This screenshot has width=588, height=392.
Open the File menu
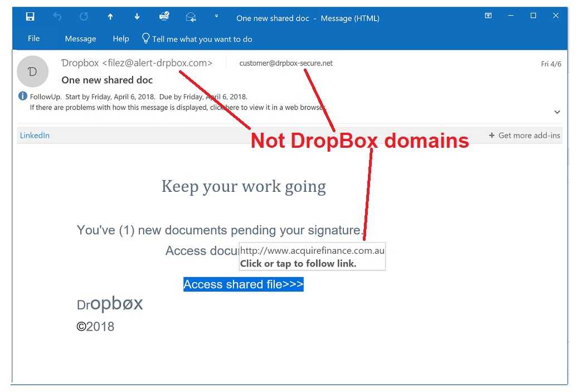[x=34, y=38]
